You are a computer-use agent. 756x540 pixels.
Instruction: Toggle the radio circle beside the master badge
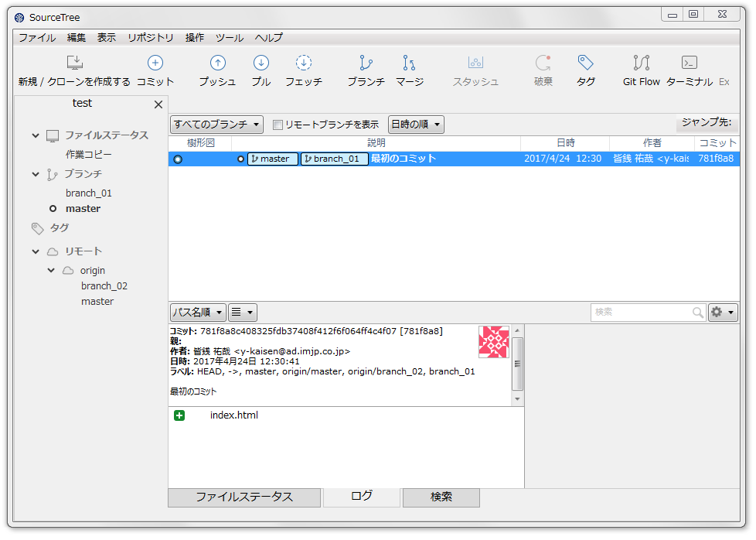click(x=240, y=157)
